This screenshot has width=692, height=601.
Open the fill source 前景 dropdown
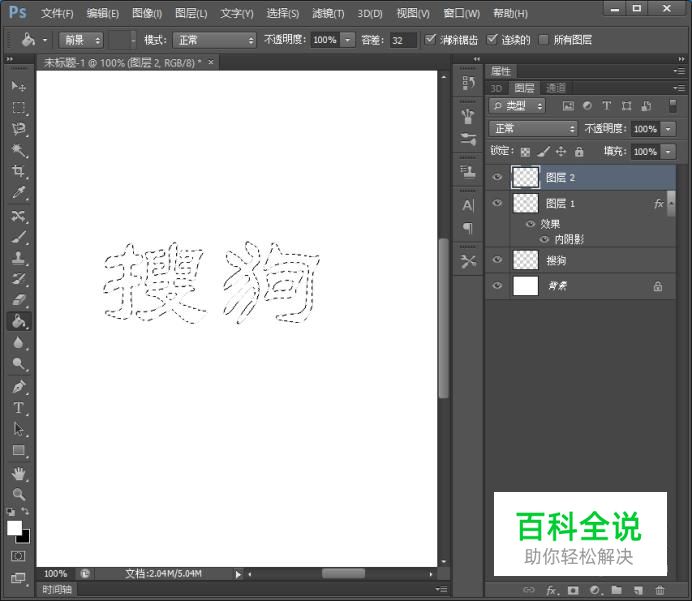point(81,40)
